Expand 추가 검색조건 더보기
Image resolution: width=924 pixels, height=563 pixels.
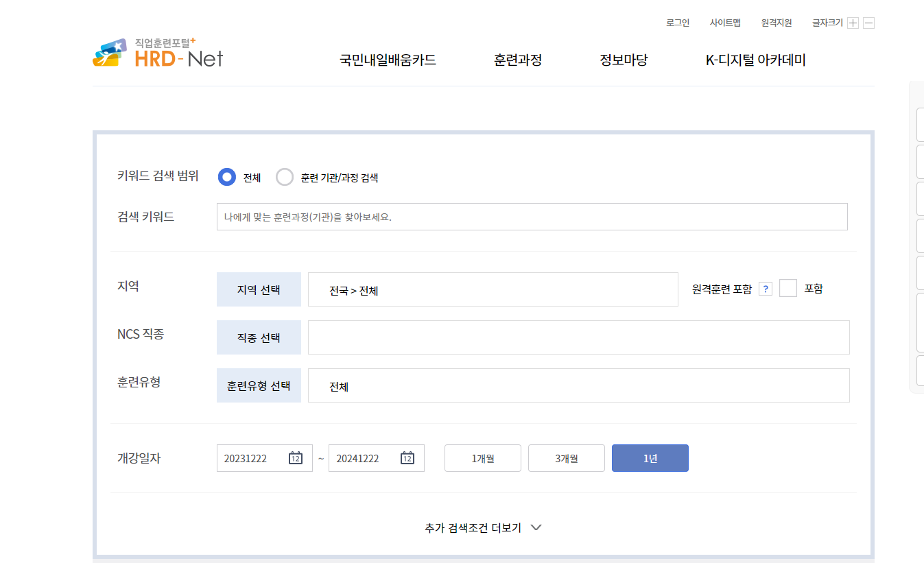pos(484,527)
